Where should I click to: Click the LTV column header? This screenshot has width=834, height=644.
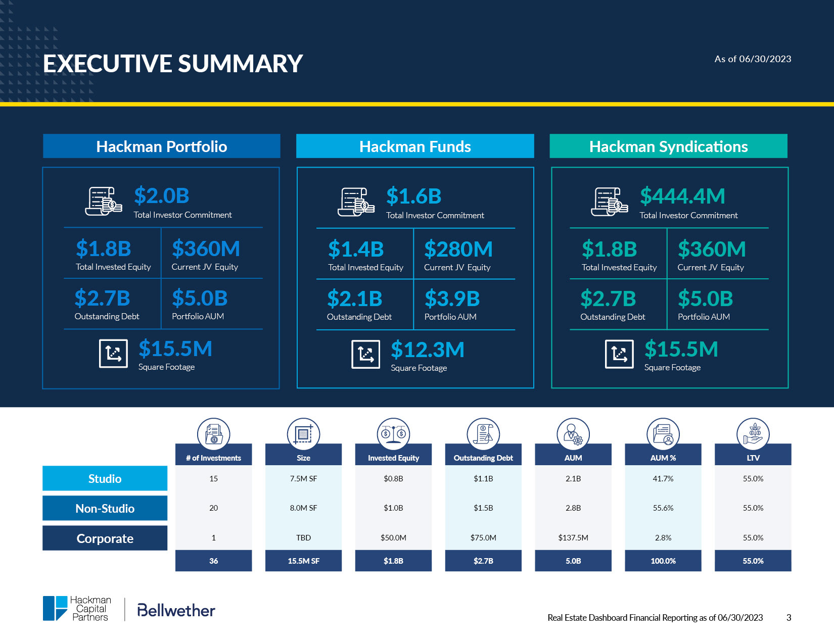coord(753,458)
